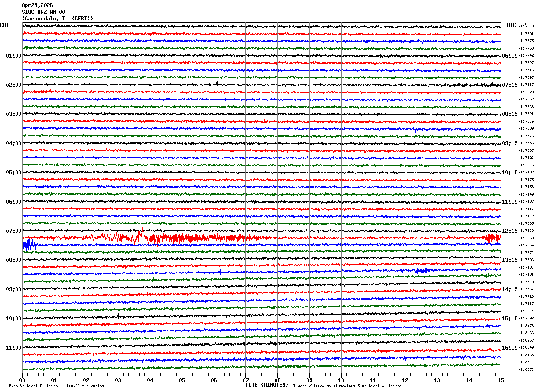
Task: Click the 12:15 UTC time label
Action: point(509,231)
